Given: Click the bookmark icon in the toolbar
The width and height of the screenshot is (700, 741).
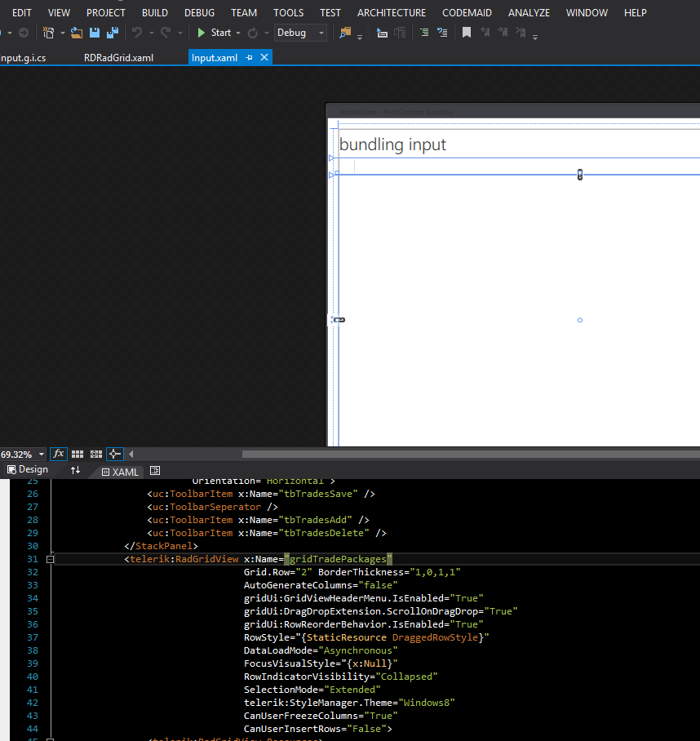Looking at the screenshot, I should [467, 33].
